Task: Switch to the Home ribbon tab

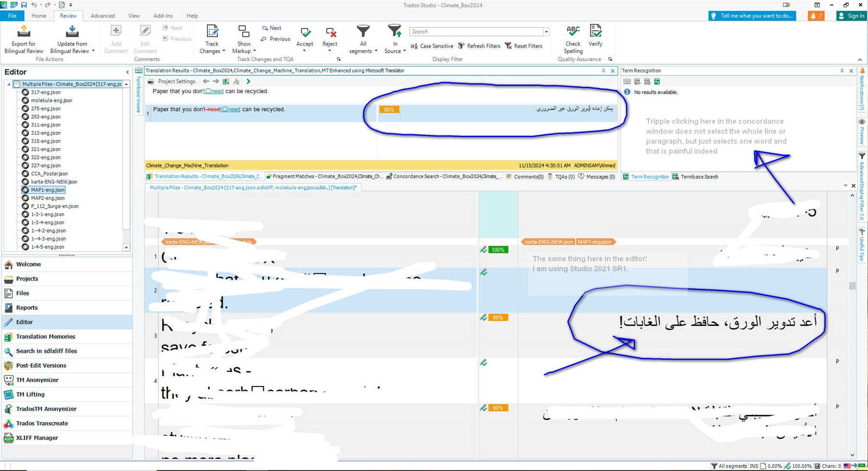Action: [x=39, y=16]
